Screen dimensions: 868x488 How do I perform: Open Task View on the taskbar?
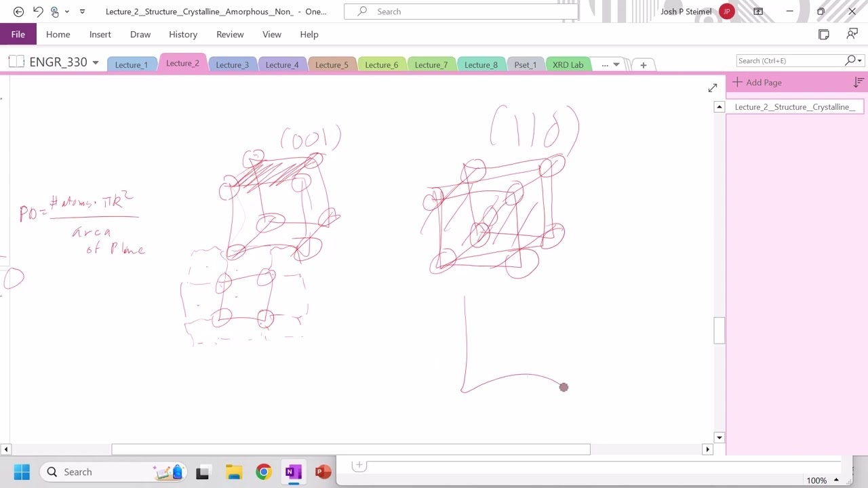(x=202, y=472)
